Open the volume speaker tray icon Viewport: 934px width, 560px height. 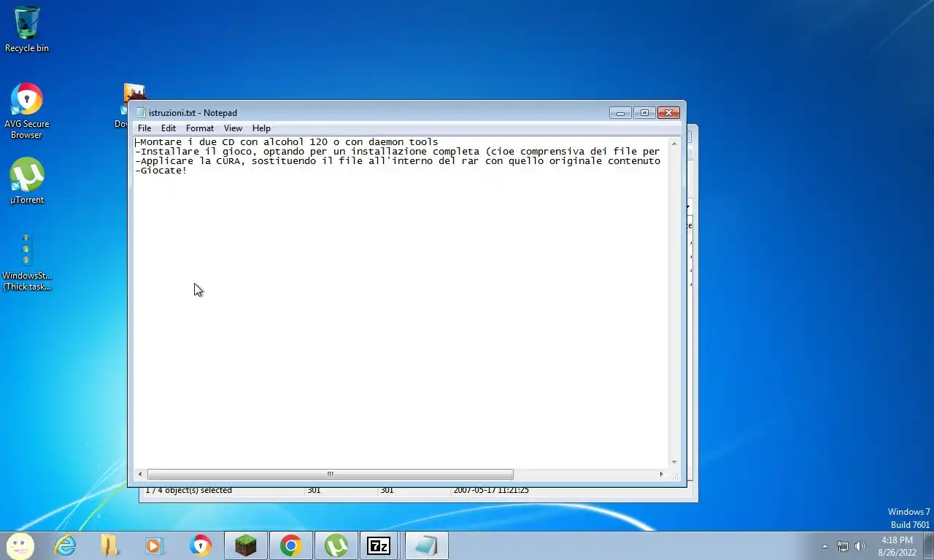pos(860,546)
